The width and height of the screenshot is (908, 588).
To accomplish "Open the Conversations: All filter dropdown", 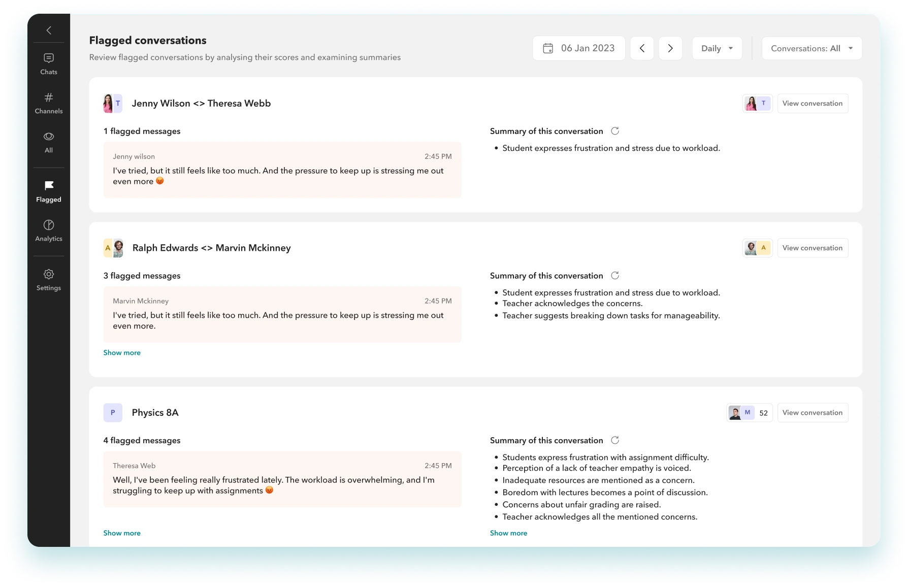I will pos(812,48).
